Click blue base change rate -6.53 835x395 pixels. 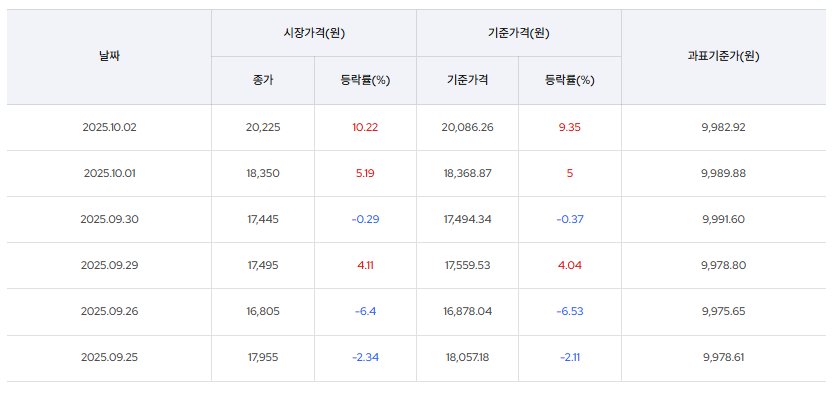[x=570, y=311]
